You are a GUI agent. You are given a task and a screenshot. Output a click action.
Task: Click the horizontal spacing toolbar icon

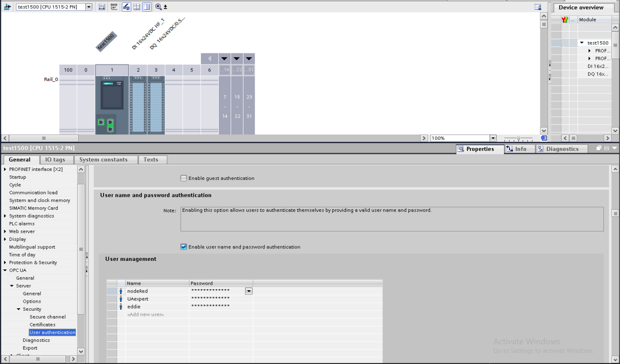(x=101, y=6)
